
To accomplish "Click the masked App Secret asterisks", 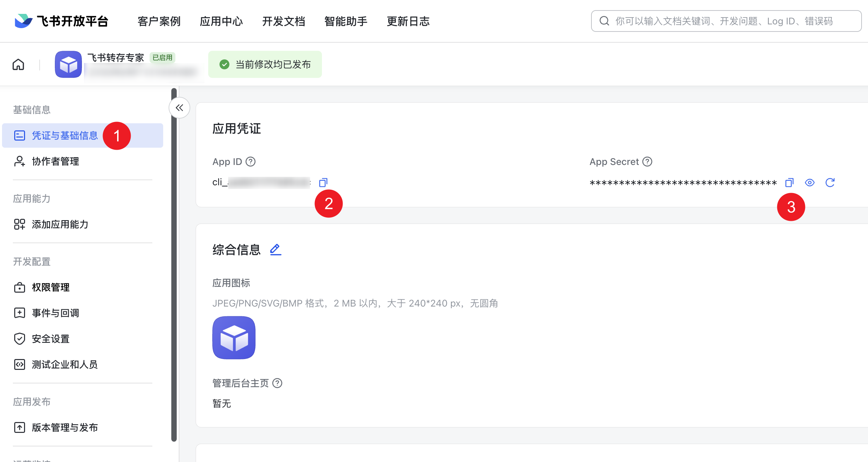I will (x=683, y=183).
